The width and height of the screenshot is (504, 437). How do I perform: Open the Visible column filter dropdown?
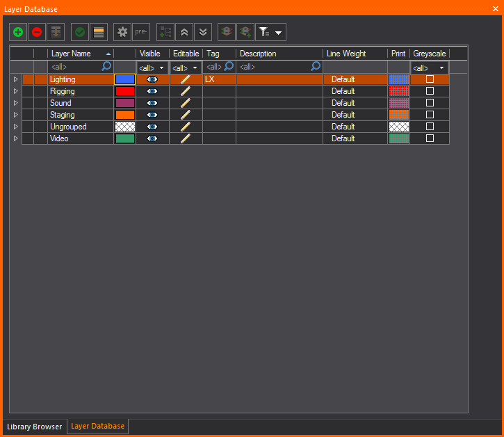pos(152,67)
